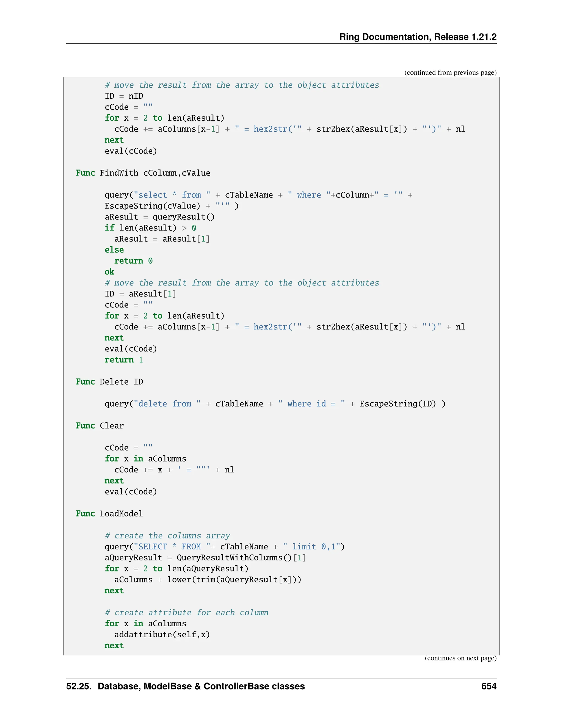Screen dimensions: 563x728
Task: Click the page number 654
Action: pyautogui.click(x=489, y=686)
